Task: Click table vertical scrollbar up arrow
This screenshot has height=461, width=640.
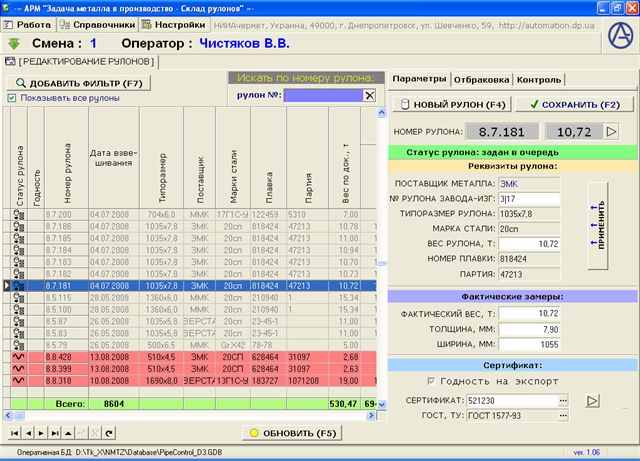Action: 381,112
